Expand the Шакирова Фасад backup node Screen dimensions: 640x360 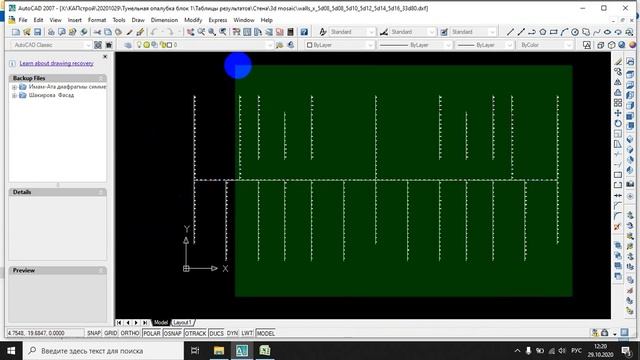(x=14, y=96)
